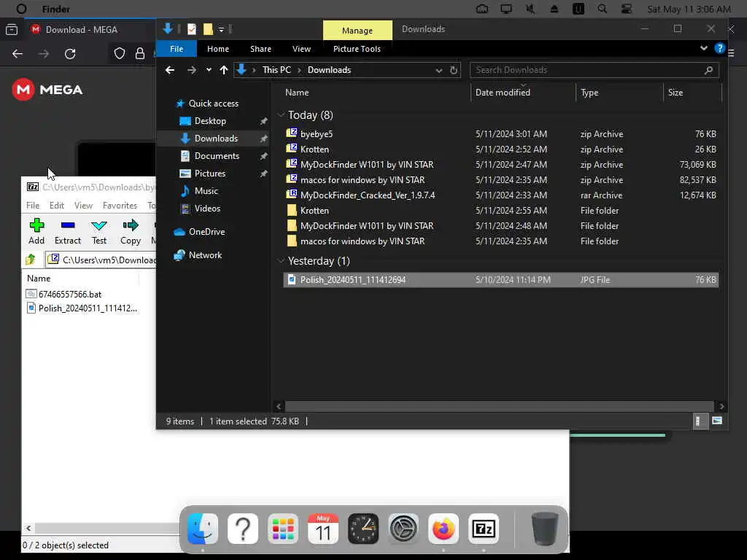Open Calendar dock icon showing May 11
Viewport: 747px width, 560px height.
coord(323,529)
